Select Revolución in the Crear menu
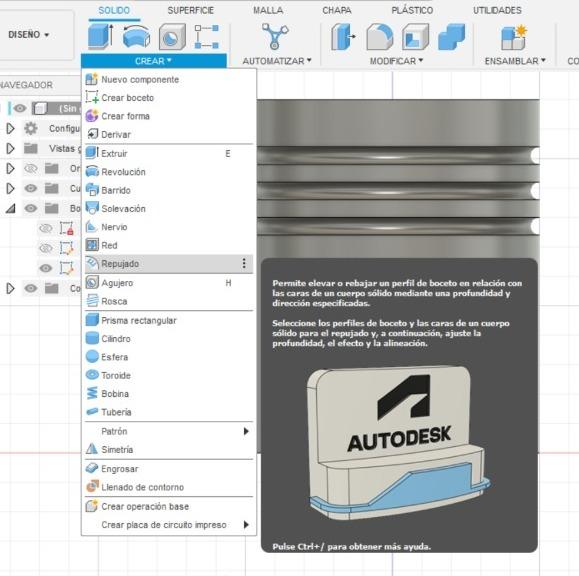The image size is (579, 576). pos(169,172)
